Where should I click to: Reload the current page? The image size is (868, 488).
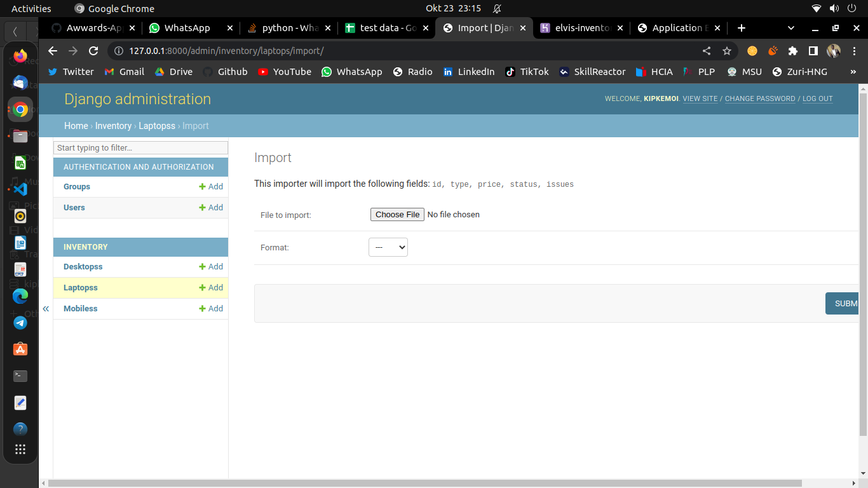point(93,51)
